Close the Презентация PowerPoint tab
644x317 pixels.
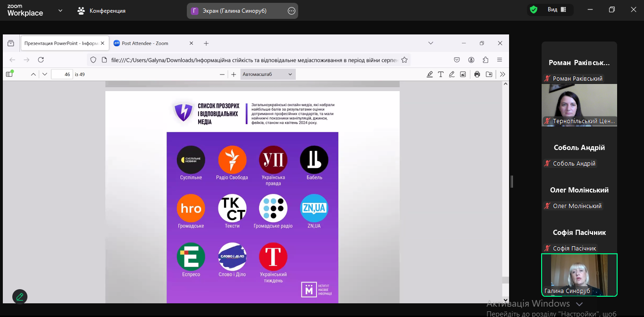point(102,43)
